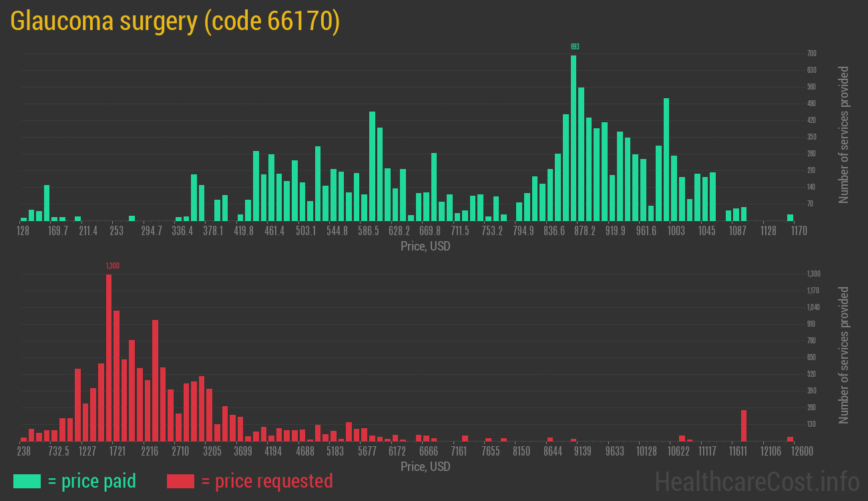Click the Glaucoma surgery chart title
The image size is (868, 501).
pos(175,21)
